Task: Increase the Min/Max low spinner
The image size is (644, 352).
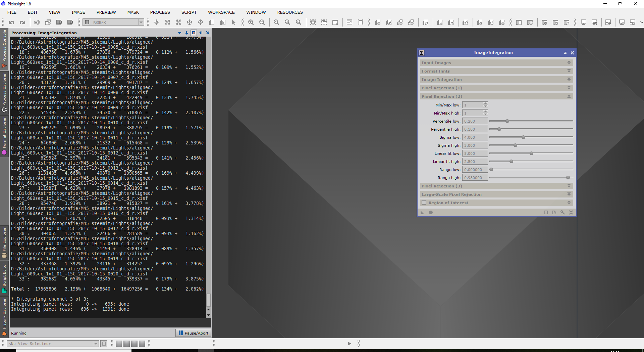Action: 485,103
